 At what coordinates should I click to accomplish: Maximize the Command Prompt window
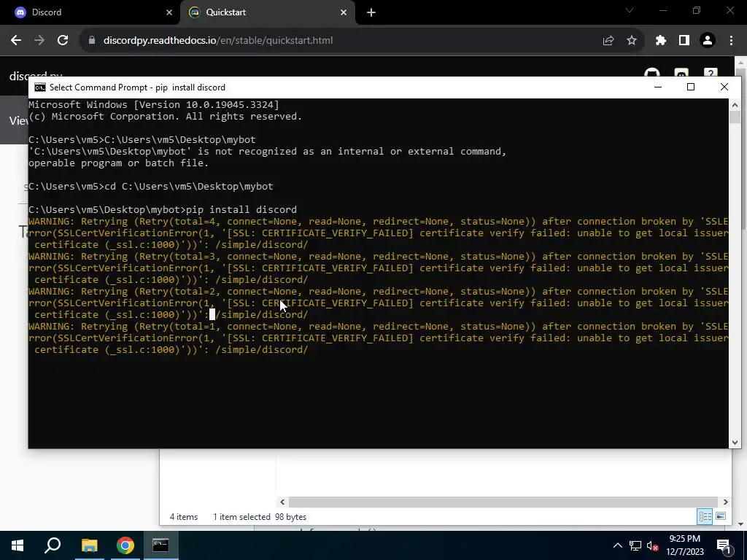click(691, 87)
